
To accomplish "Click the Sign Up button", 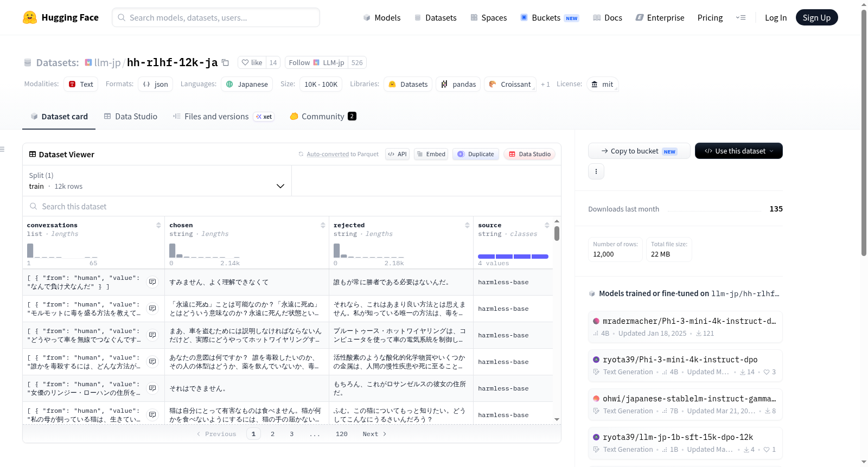I will click(x=816, y=17).
